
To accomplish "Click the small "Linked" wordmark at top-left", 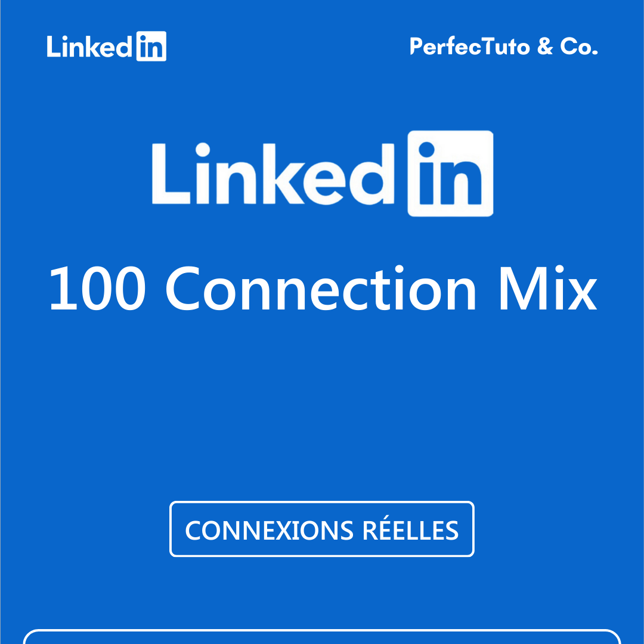I will tap(89, 47).
